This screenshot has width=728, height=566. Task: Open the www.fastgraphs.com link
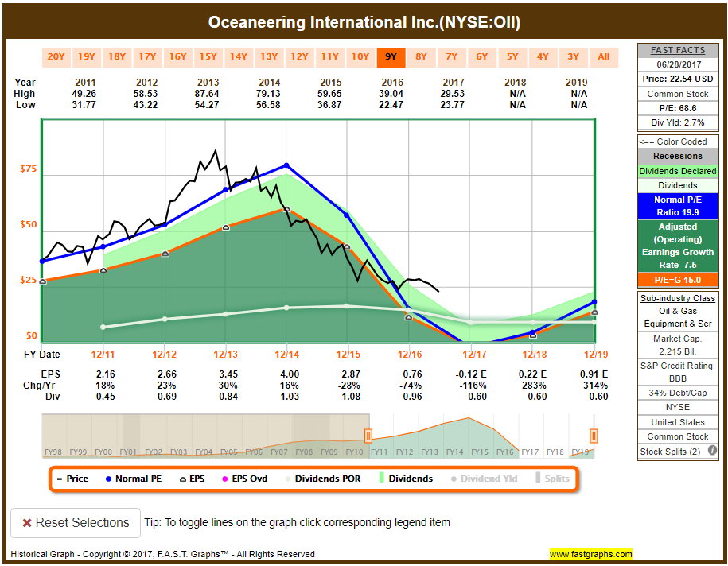pos(590,554)
